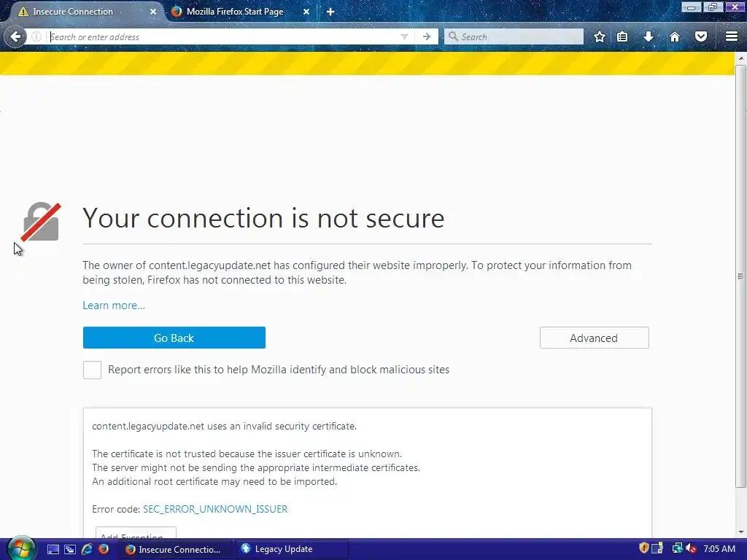Click Show Desktop in quick launch
Screen dimensions: 747x560
coord(53,550)
